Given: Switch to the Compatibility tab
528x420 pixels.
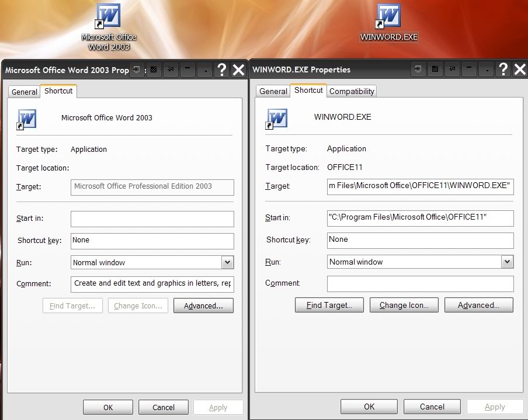Looking at the screenshot, I should tap(351, 91).
